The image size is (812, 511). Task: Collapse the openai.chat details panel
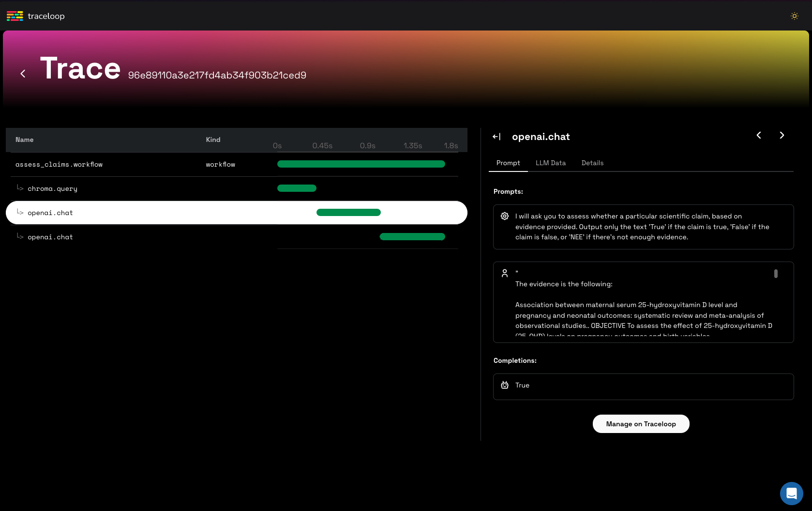(x=496, y=137)
